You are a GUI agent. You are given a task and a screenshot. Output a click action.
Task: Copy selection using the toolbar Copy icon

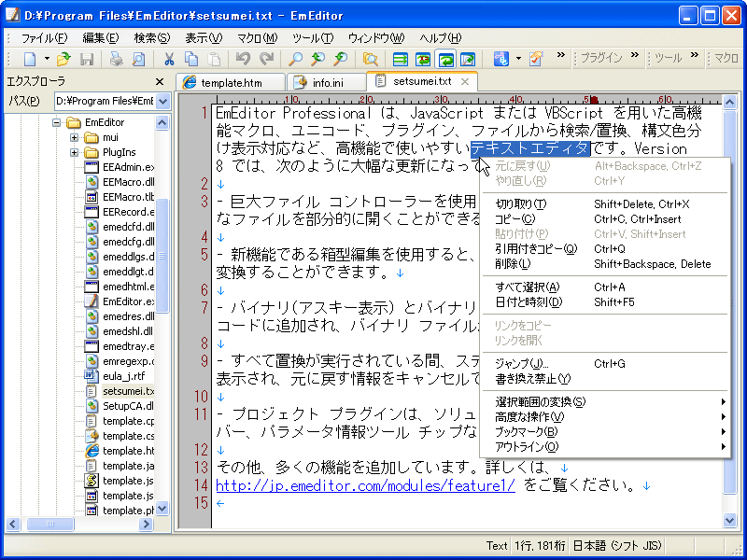[191, 59]
